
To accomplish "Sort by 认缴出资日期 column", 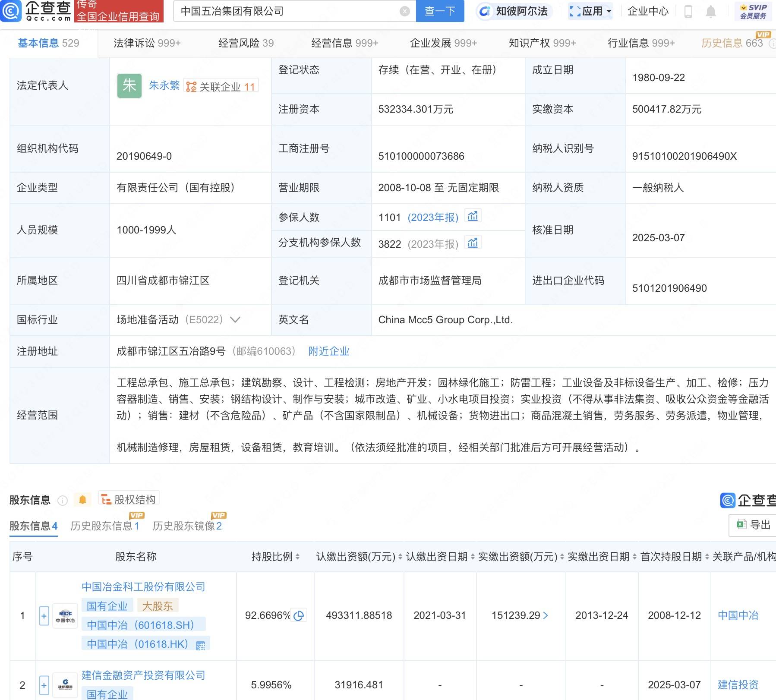I will [473, 557].
